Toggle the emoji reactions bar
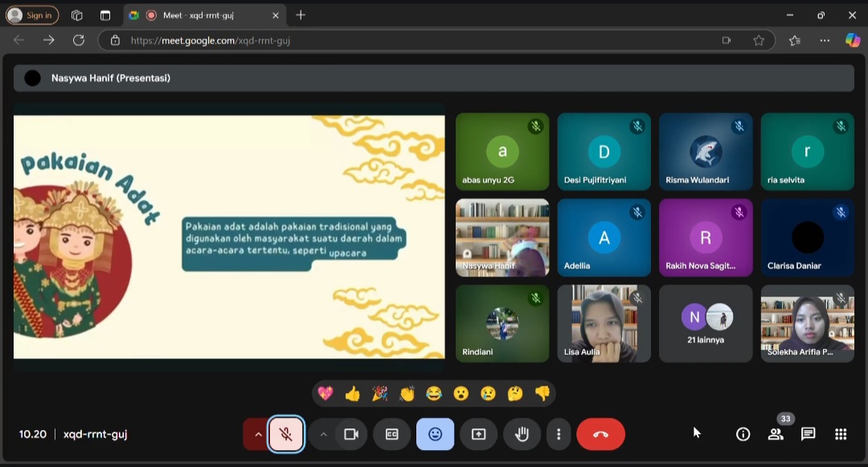The image size is (868, 467). (435, 434)
